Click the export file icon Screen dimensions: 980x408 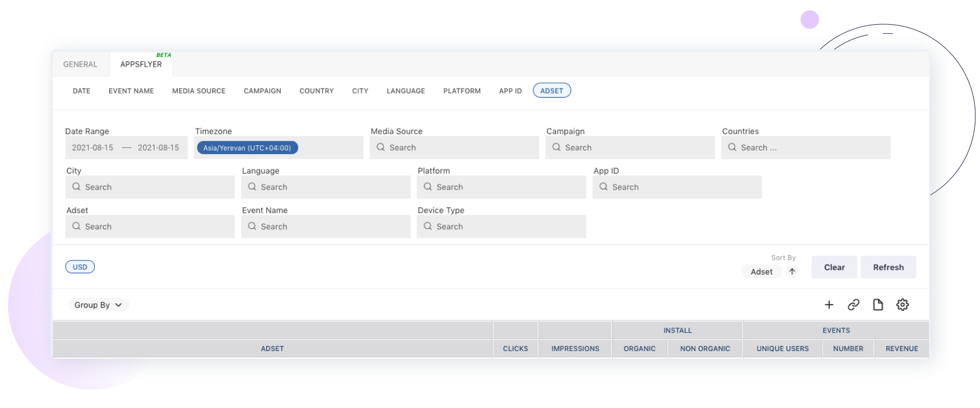(878, 305)
